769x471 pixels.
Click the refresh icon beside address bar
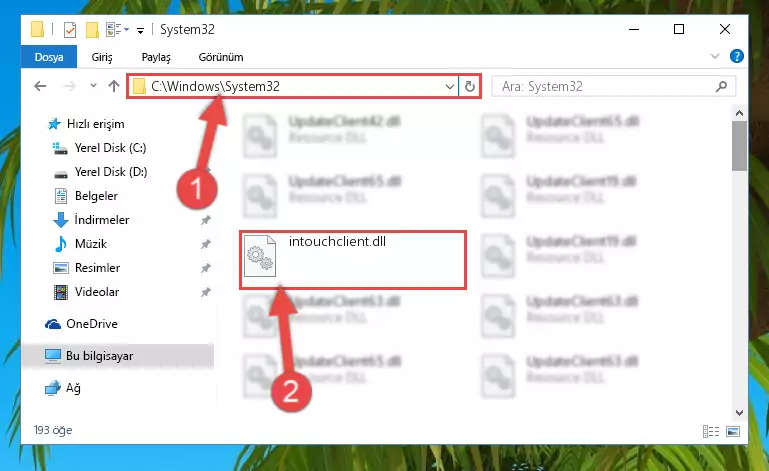click(469, 86)
